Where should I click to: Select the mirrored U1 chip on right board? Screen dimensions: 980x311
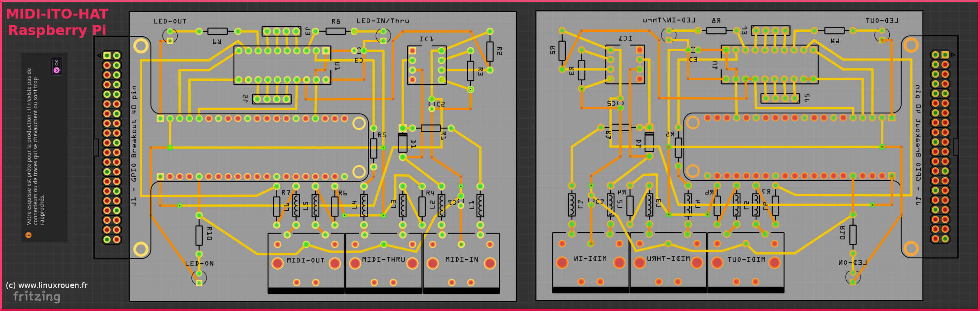tap(769, 64)
